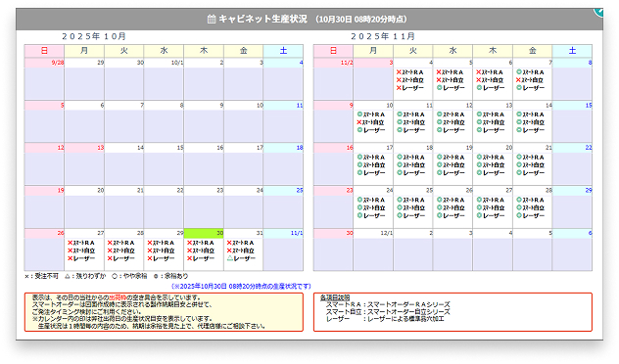Image resolution: width=619 pixels, height=364 pixels.
Task: Click the red X スマート自立 on November 10
Action: (370, 122)
